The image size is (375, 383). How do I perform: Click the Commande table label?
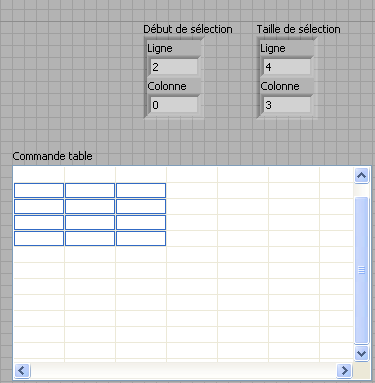pyautogui.click(x=52, y=156)
